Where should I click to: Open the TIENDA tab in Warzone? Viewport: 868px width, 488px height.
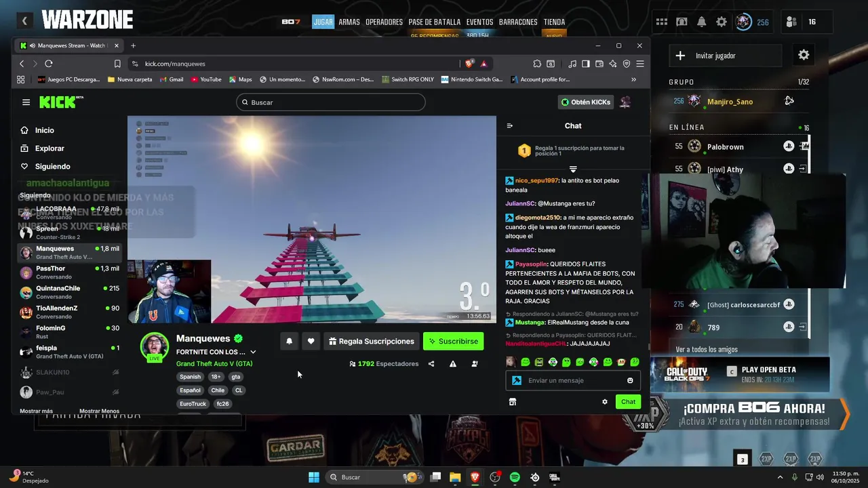(x=554, y=22)
